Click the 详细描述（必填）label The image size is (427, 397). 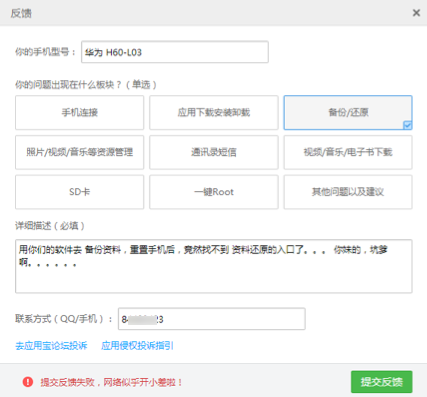coord(50,226)
